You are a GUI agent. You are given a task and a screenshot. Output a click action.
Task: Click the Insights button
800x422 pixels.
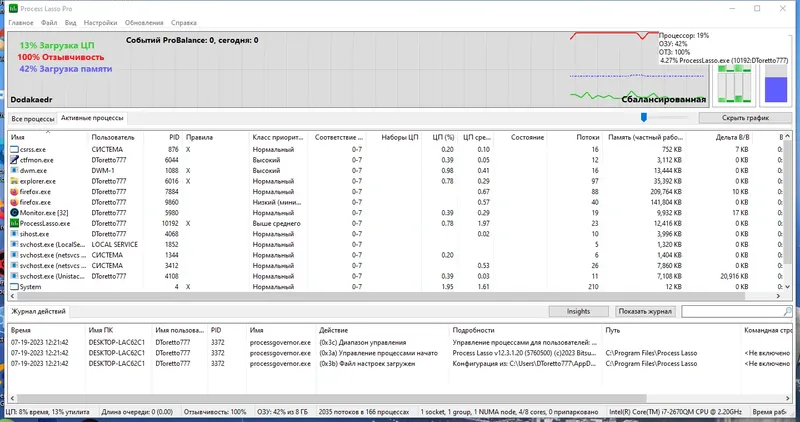tap(579, 311)
